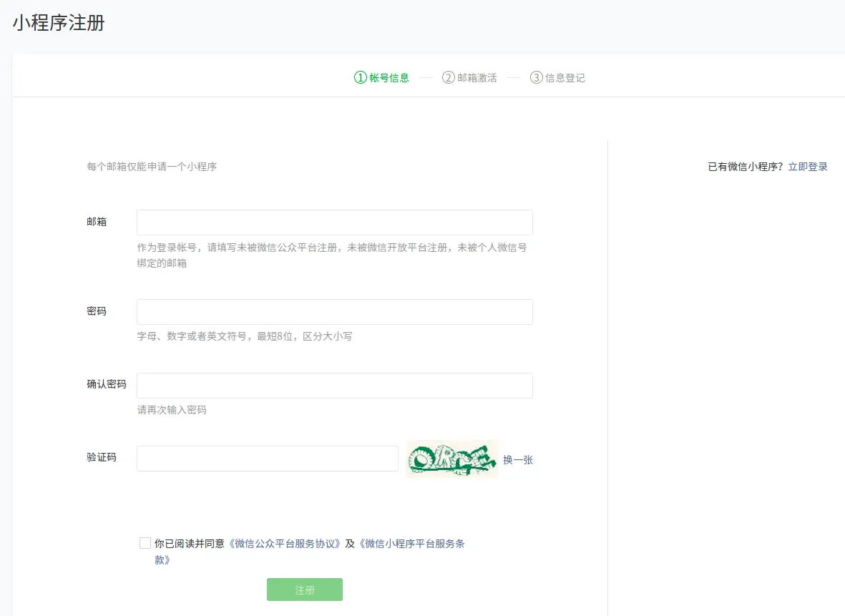The height and width of the screenshot is (616, 845).
Task: Click the hint 请再次输入密码
Action: (172, 409)
